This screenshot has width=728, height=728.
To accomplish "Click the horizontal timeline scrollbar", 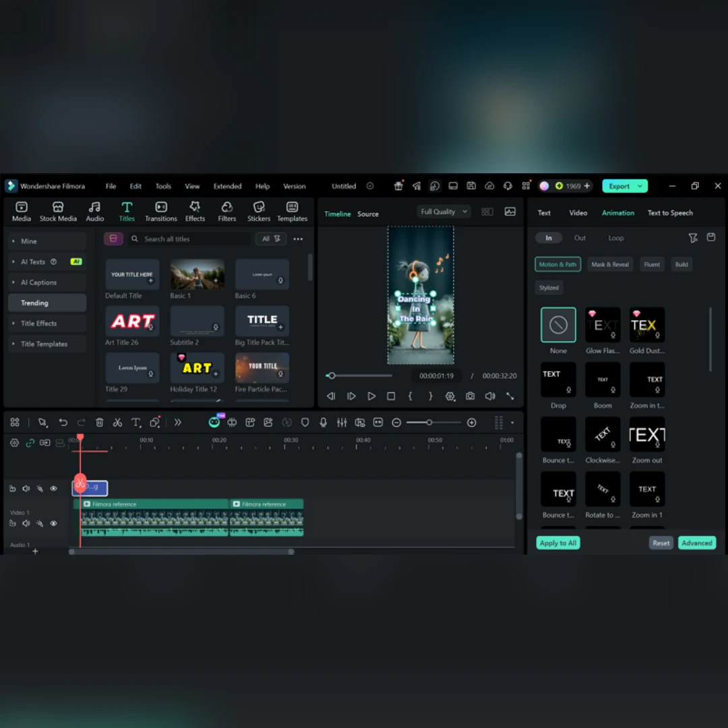I will point(181,551).
